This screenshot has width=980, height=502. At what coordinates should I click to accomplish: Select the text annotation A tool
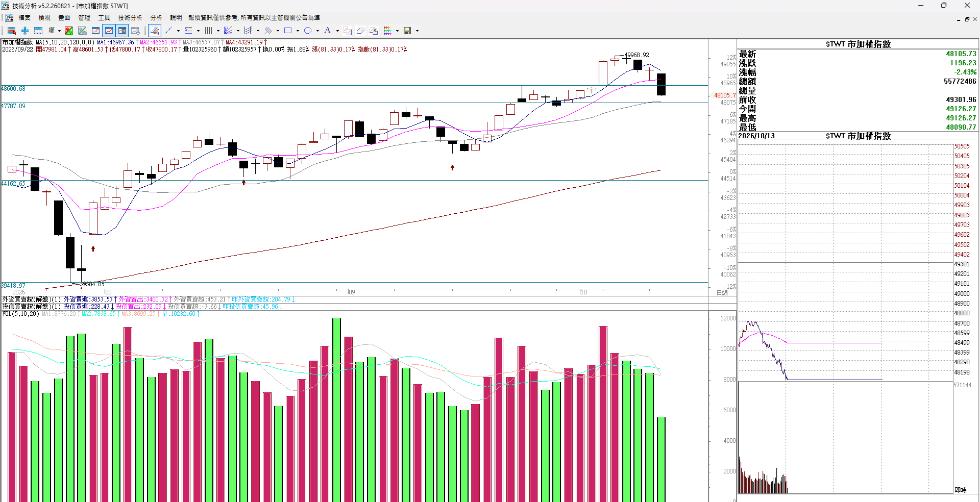[x=328, y=31]
